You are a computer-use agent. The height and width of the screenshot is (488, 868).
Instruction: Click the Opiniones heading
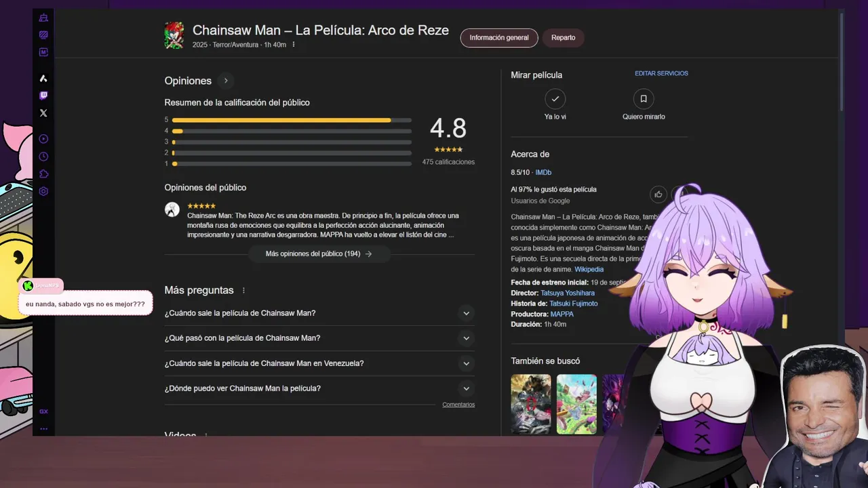[x=188, y=81]
